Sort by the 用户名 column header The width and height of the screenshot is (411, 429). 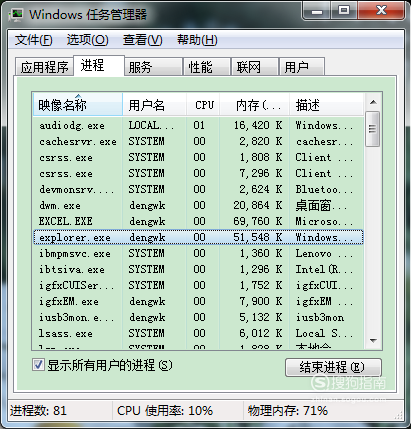(154, 105)
